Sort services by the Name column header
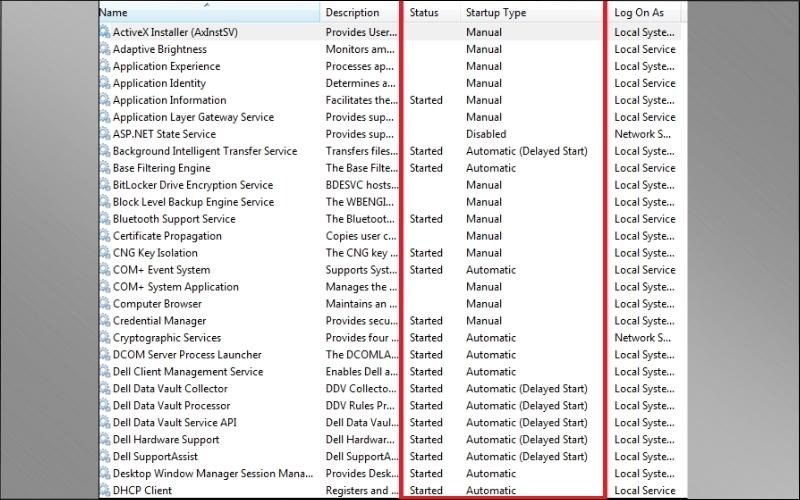 [208, 13]
